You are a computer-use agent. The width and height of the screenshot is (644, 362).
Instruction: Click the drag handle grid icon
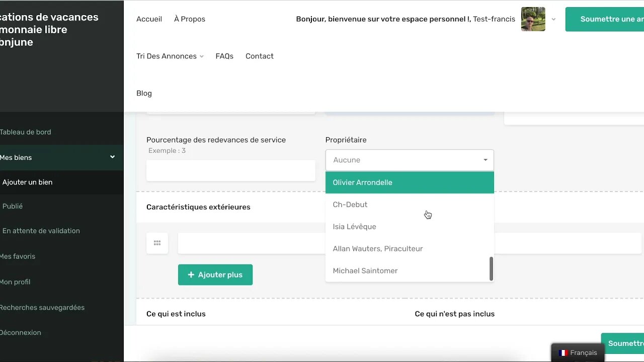click(x=157, y=243)
